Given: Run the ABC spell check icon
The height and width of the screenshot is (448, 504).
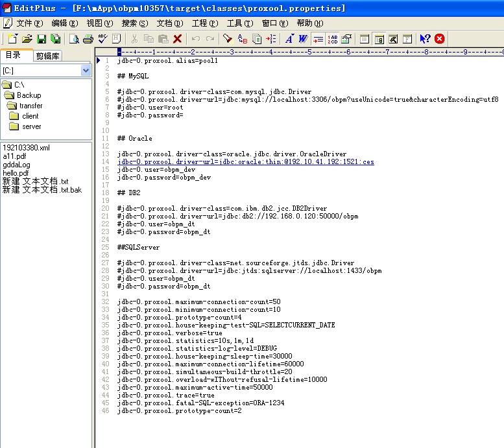Looking at the screenshot, I should pyautogui.click(x=102, y=39).
